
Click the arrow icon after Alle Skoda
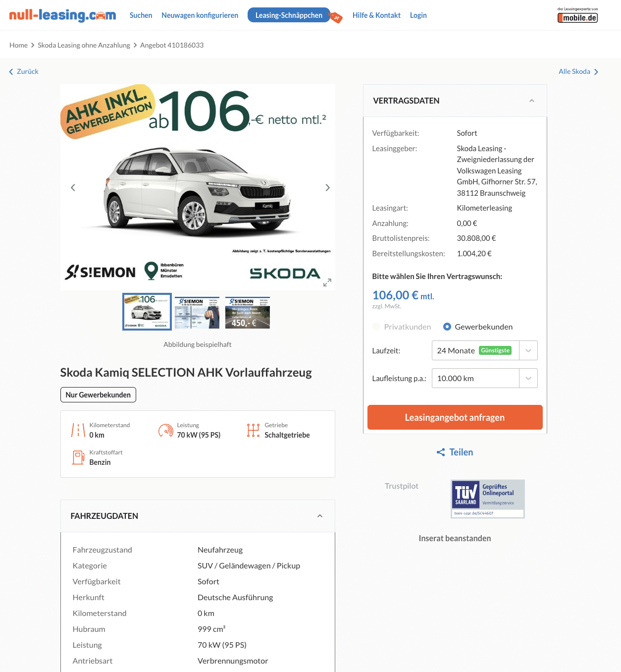coord(596,72)
